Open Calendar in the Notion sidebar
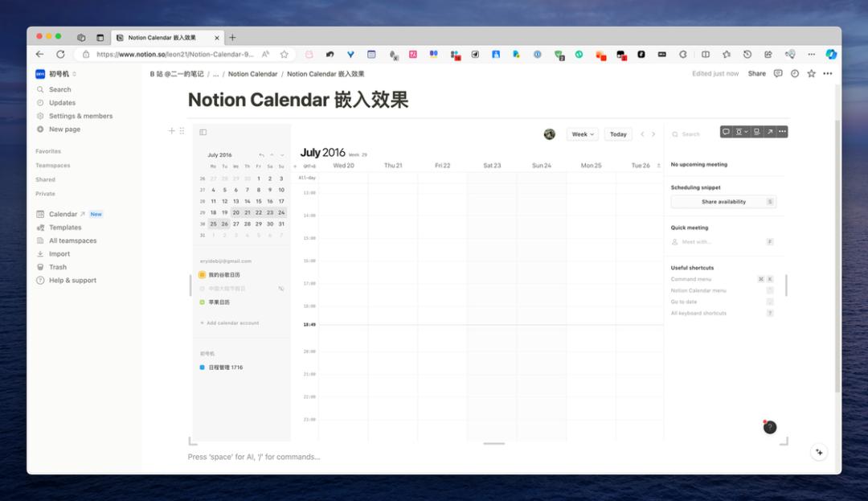Screen dimensions: 868x501 [x=63, y=214]
